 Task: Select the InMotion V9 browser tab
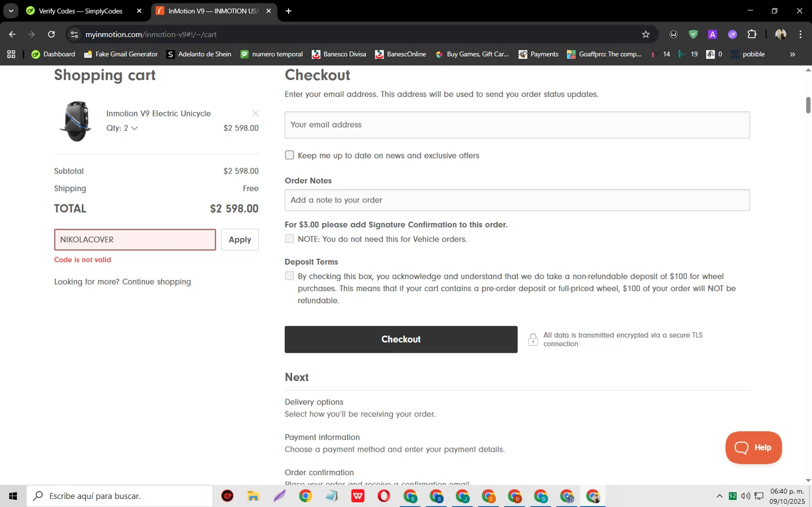tap(213, 11)
